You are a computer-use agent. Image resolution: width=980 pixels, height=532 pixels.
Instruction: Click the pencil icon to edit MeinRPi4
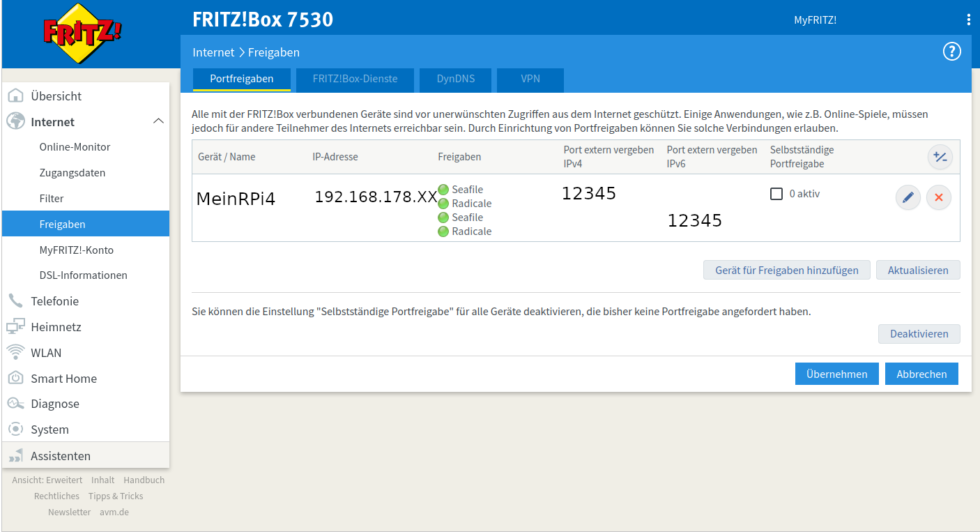tap(908, 198)
